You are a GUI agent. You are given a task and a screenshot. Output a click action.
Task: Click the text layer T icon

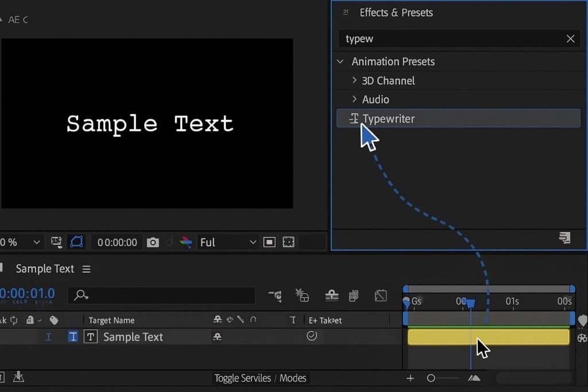click(91, 337)
